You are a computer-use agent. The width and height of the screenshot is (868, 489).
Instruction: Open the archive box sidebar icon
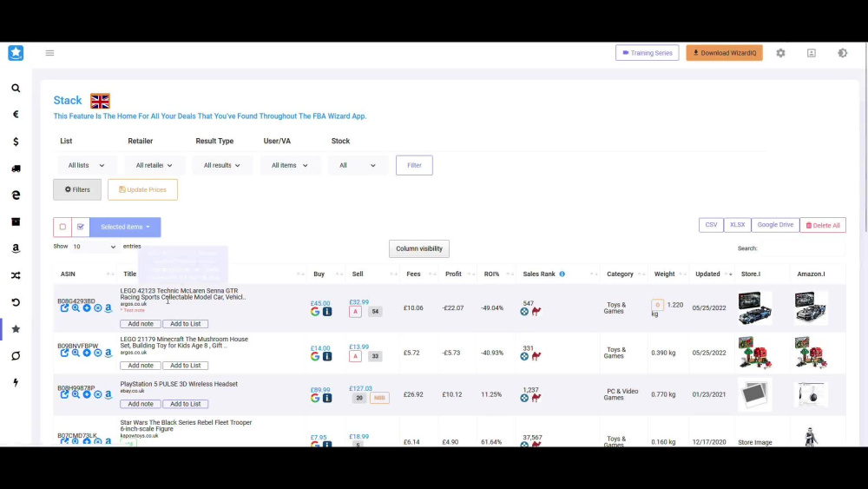tap(16, 221)
